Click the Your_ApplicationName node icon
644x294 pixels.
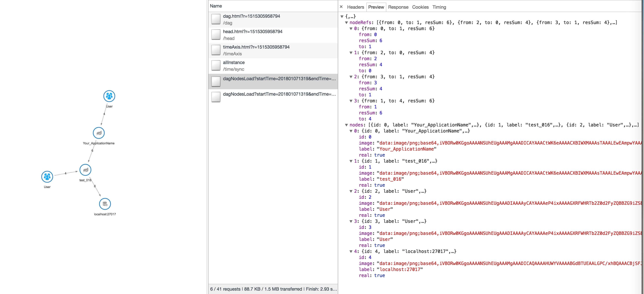point(99,133)
